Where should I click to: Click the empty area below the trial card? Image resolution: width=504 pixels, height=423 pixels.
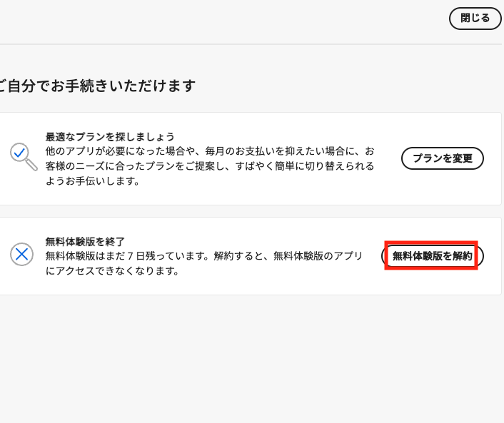250,357
